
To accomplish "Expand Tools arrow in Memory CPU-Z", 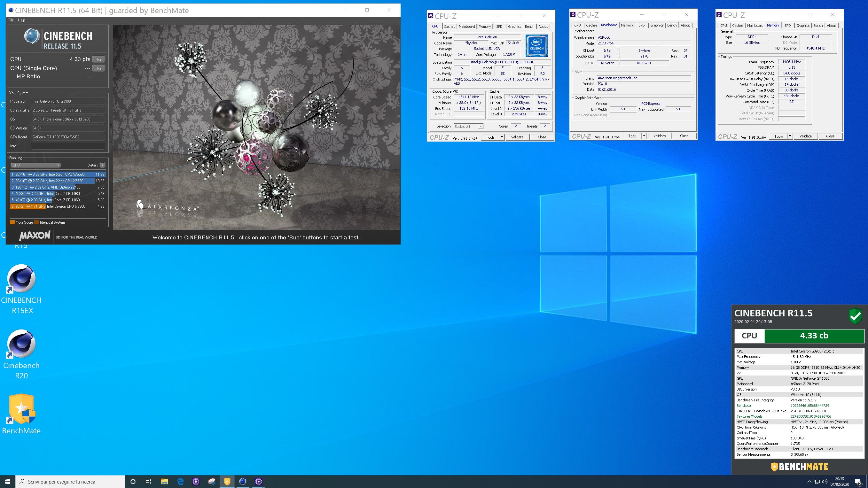I will [790, 136].
